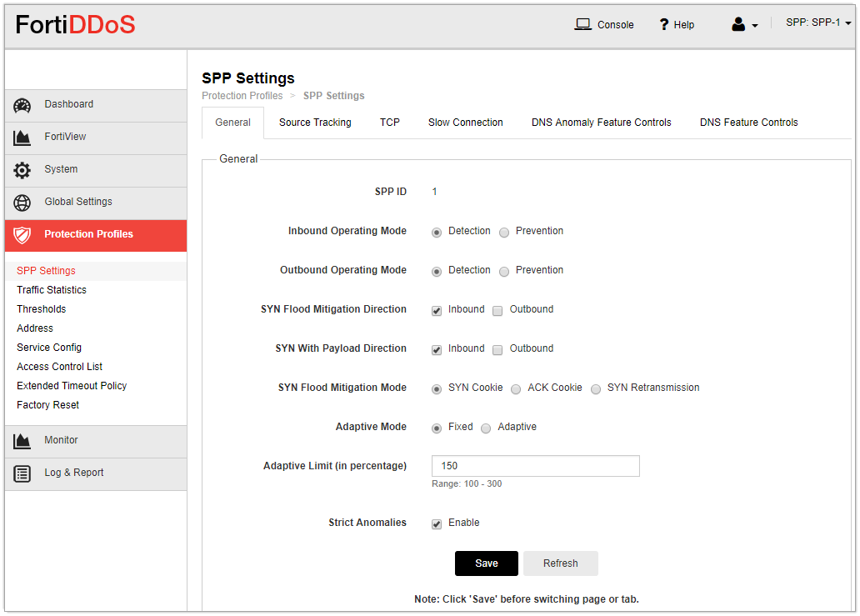This screenshot has width=860, height=616.
Task: Open Factory Reset in sidebar
Action: [47, 405]
